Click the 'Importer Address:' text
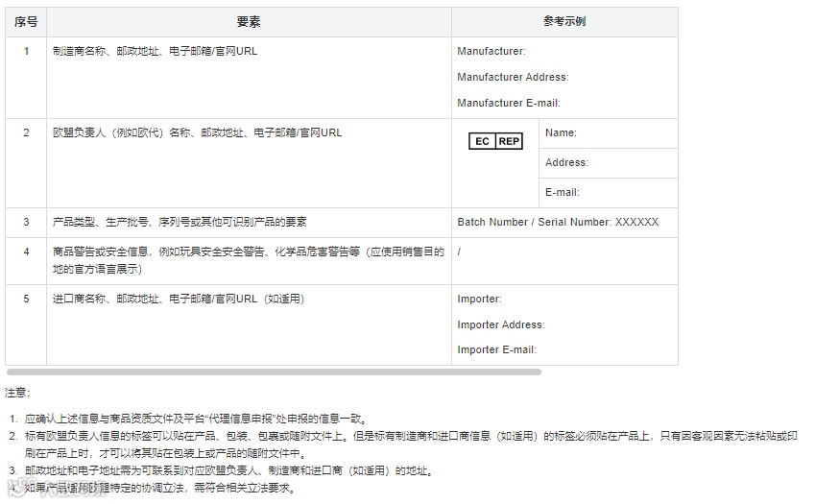 [500, 324]
